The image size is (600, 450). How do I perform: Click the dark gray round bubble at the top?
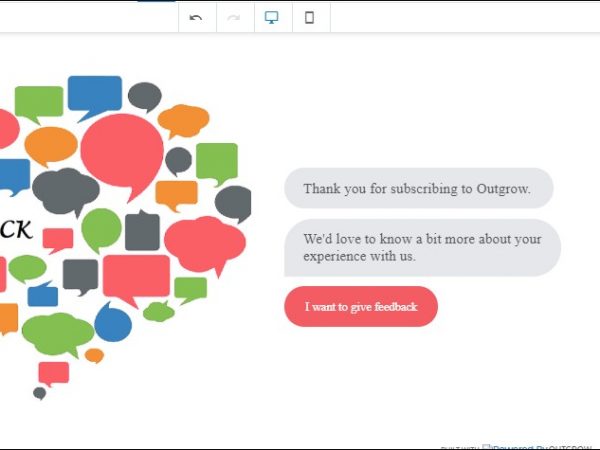tap(144, 96)
